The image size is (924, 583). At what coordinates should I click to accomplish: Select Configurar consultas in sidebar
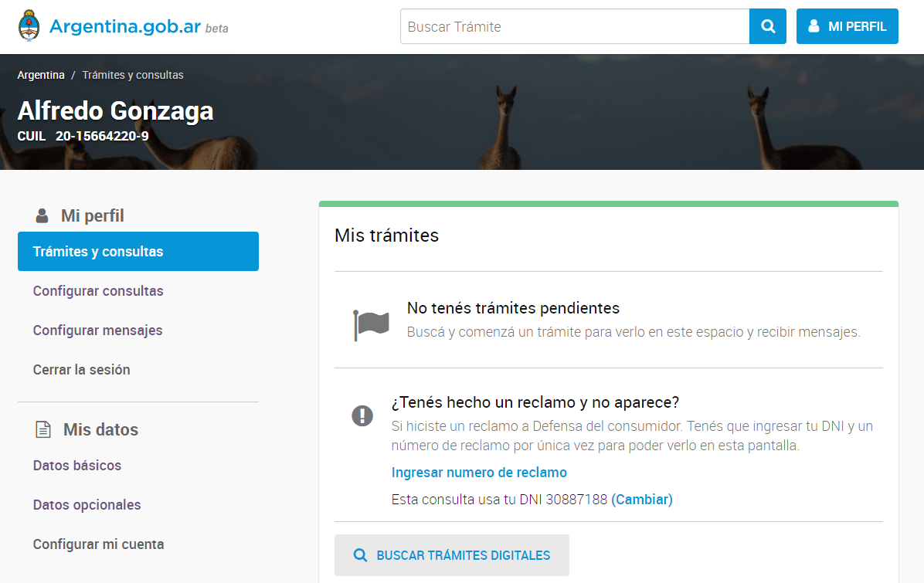98,291
